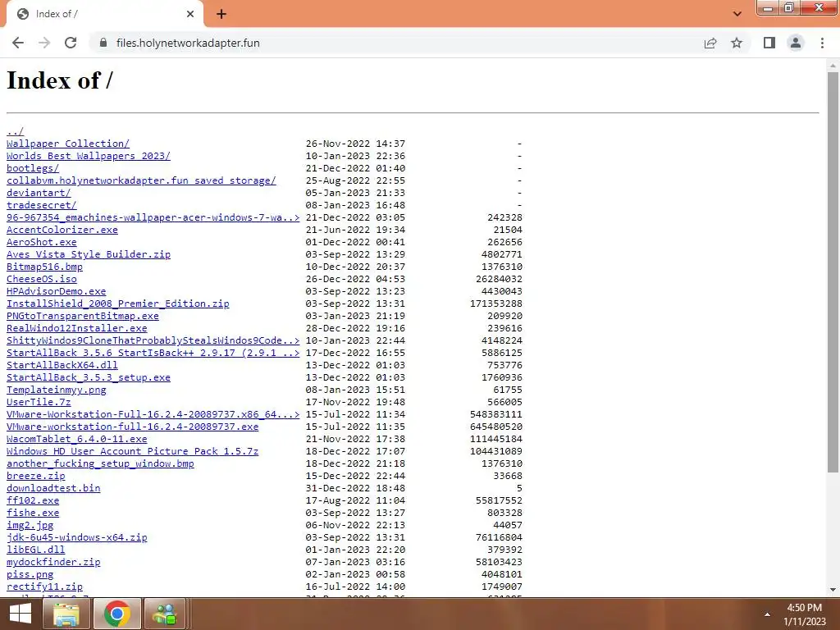Open the Chrome profile menu
This screenshot has width=840, height=630.
click(796, 43)
